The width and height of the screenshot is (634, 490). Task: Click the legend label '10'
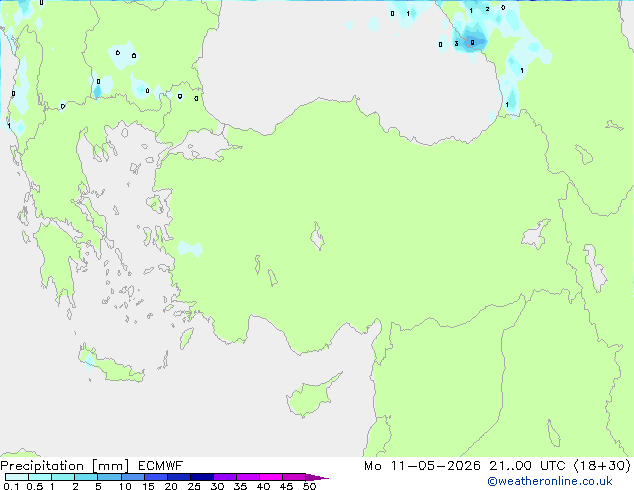125,486
